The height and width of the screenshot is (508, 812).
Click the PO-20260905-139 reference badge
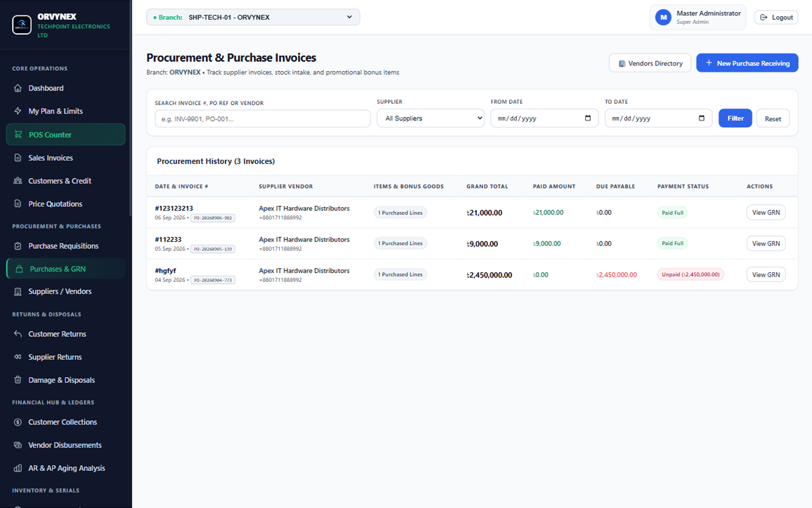click(x=213, y=249)
